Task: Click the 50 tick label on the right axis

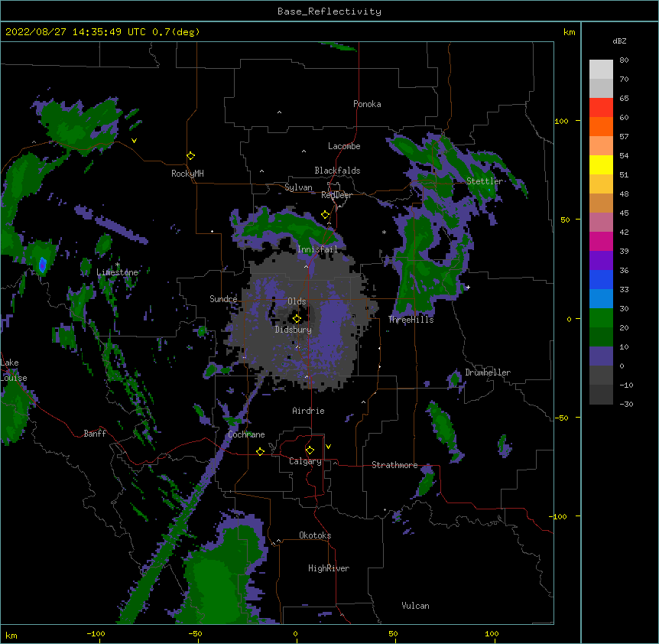Action: click(x=565, y=220)
